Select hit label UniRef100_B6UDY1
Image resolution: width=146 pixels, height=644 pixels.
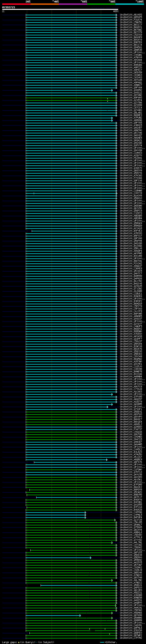click(131, 27)
